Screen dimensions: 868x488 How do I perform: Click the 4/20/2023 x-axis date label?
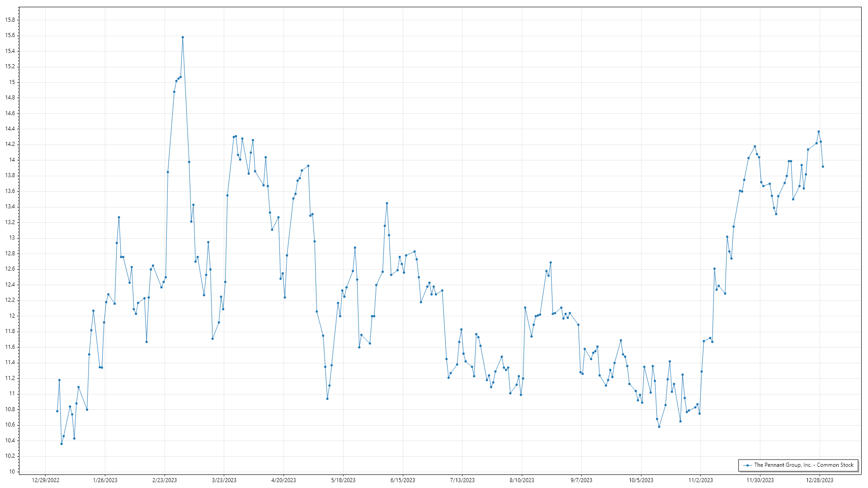[283, 480]
